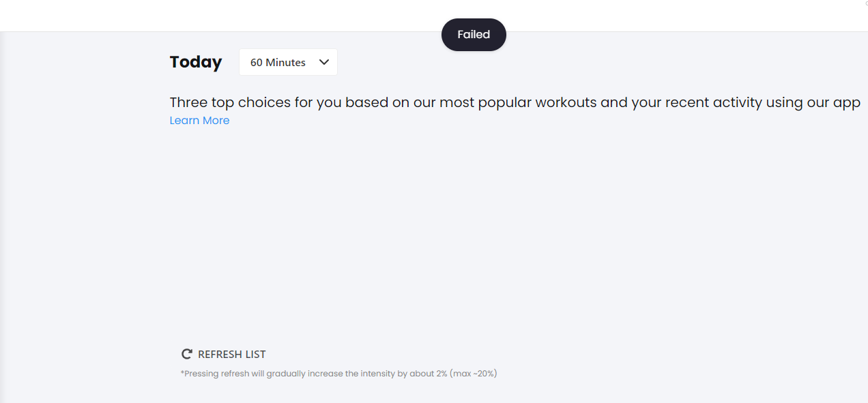
Task: Click the blue Learn More text
Action: coord(199,121)
